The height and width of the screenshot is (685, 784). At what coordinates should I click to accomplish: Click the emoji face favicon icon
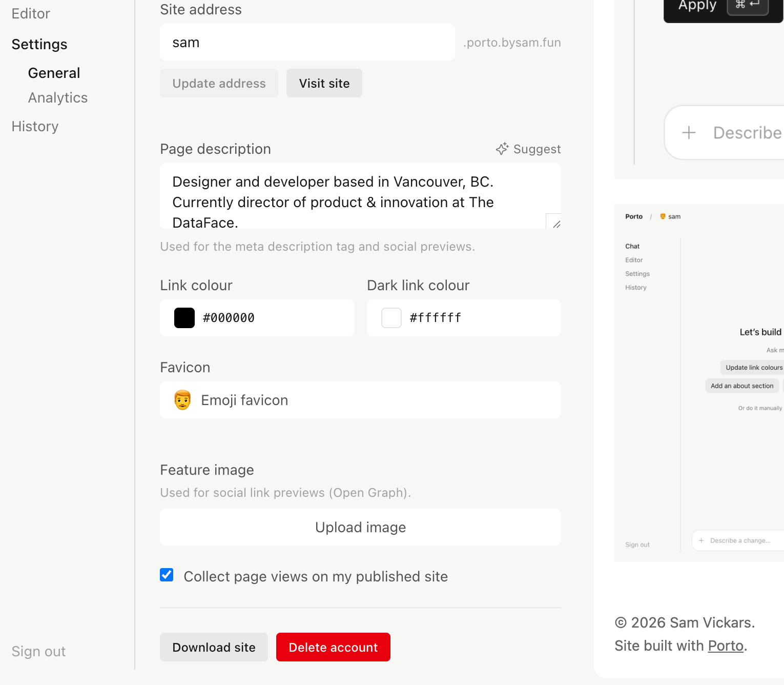tap(182, 400)
